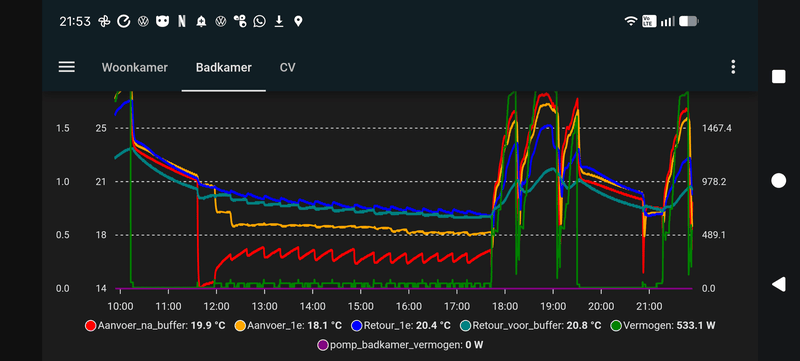Tap the Android circle home button
This screenshot has width=800, height=361.
click(779, 180)
